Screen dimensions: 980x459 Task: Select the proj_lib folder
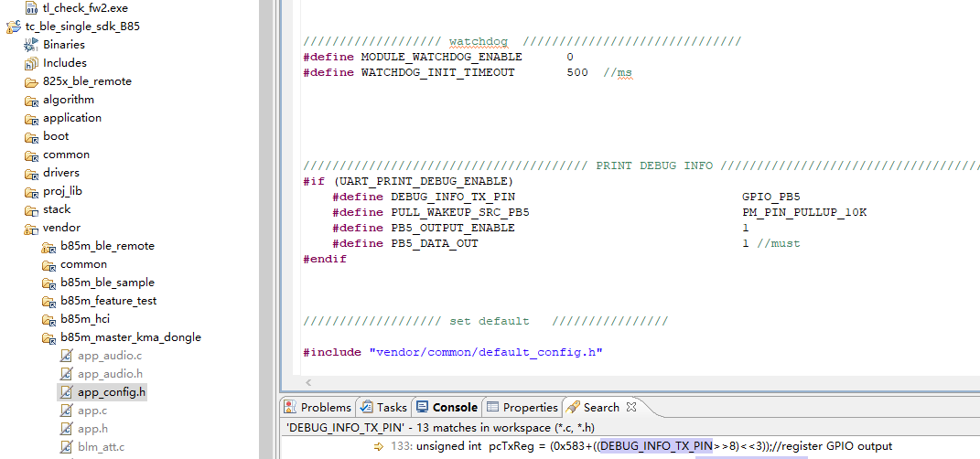(x=62, y=191)
